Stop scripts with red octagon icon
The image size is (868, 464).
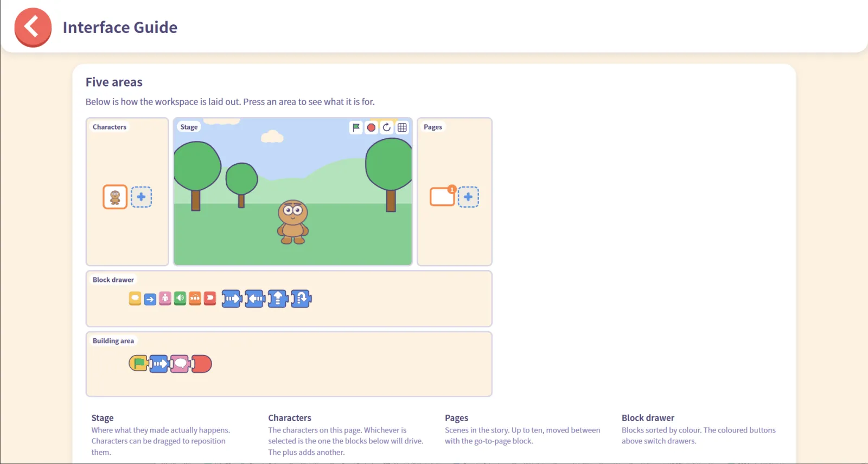tap(371, 127)
